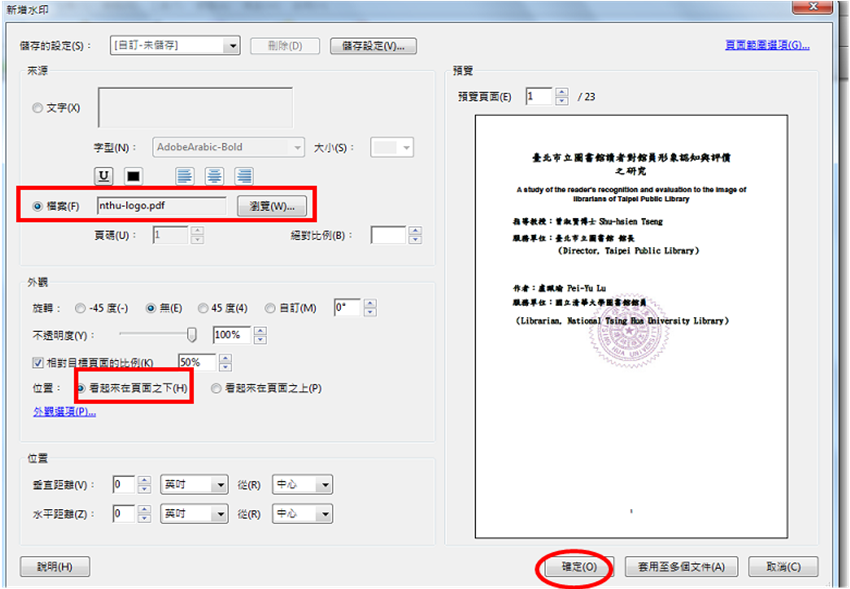Image resolution: width=850 pixels, height=589 pixels.
Task: Align watermark text left
Action: 185,176
